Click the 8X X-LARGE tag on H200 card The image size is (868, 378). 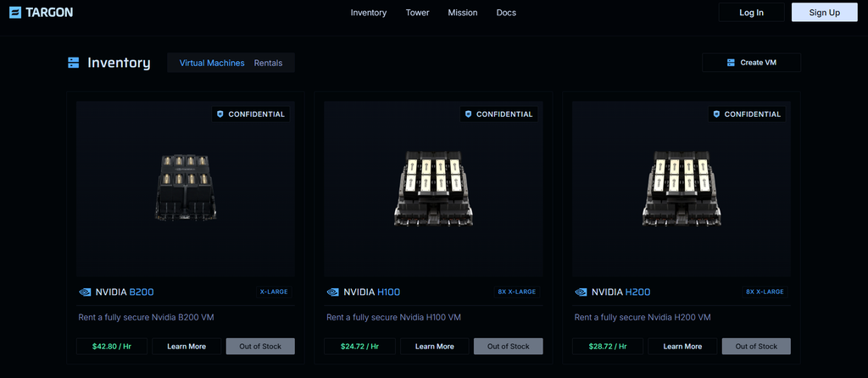765,292
